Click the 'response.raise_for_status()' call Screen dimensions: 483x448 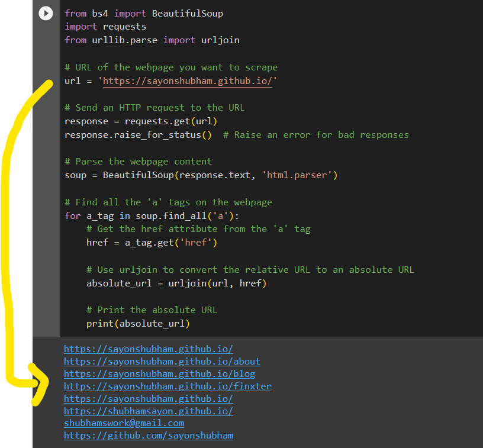pos(138,135)
